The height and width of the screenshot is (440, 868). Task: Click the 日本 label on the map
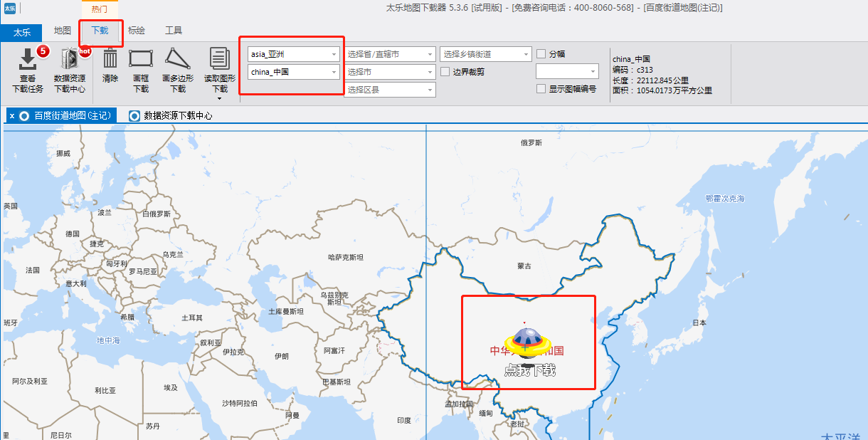point(699,323)
